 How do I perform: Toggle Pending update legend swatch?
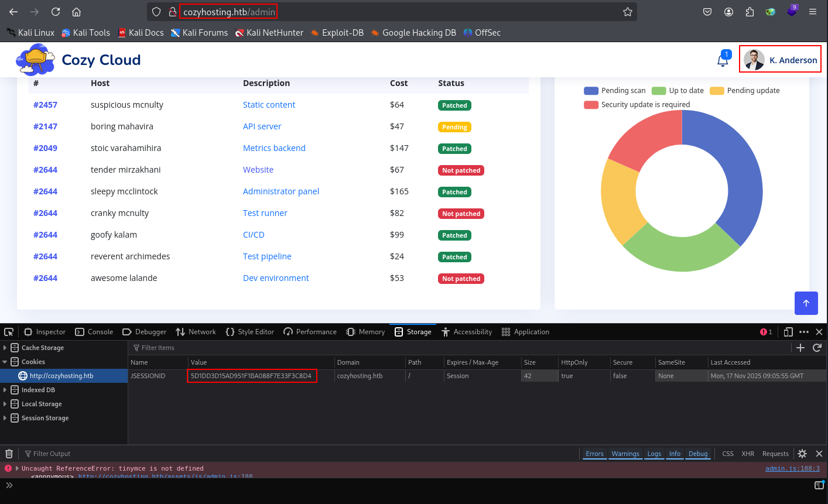pos(717,91)
